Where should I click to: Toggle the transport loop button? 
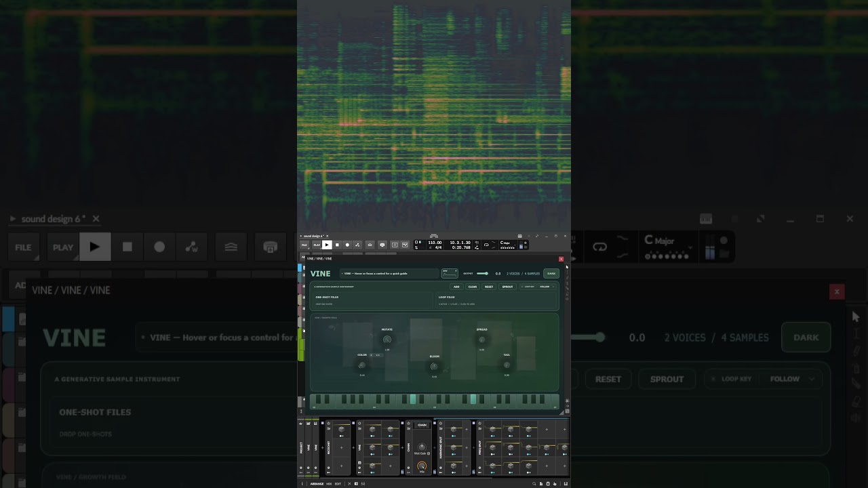pos(486,245)
